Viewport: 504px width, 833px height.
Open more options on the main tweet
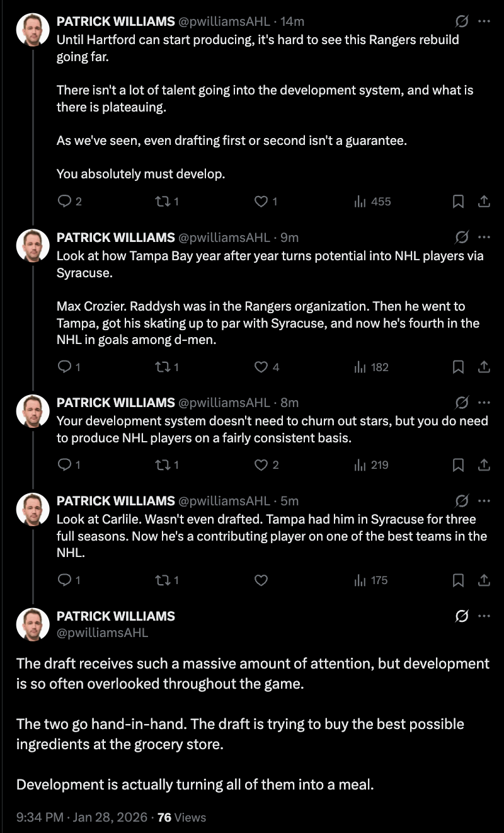pyautogui.click(x=484, y=616)
